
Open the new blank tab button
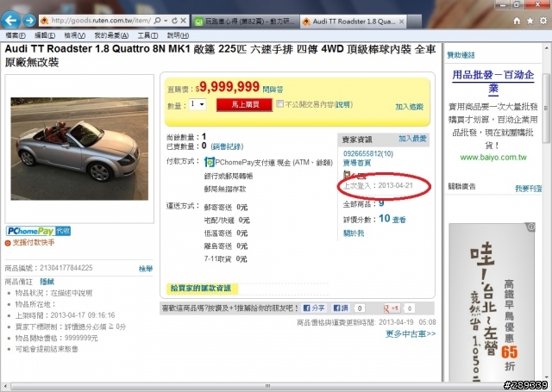414,22
